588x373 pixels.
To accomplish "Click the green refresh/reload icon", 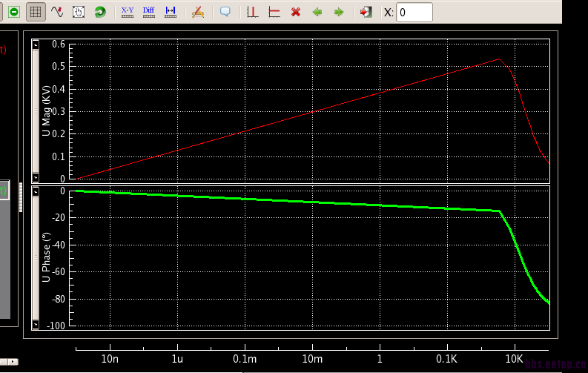I will pyautogui.click(x=100, y=12).
